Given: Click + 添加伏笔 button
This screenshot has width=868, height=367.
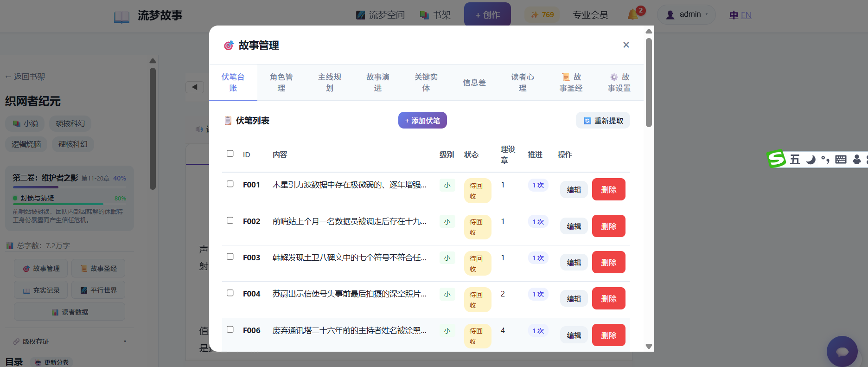Looking at the screenshot, I should tap(422, 120).
